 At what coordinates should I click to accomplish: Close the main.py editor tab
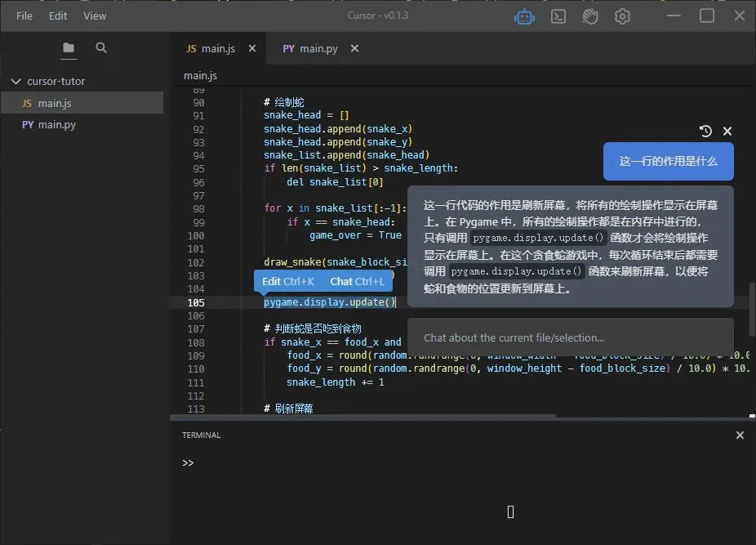[354, 48]
